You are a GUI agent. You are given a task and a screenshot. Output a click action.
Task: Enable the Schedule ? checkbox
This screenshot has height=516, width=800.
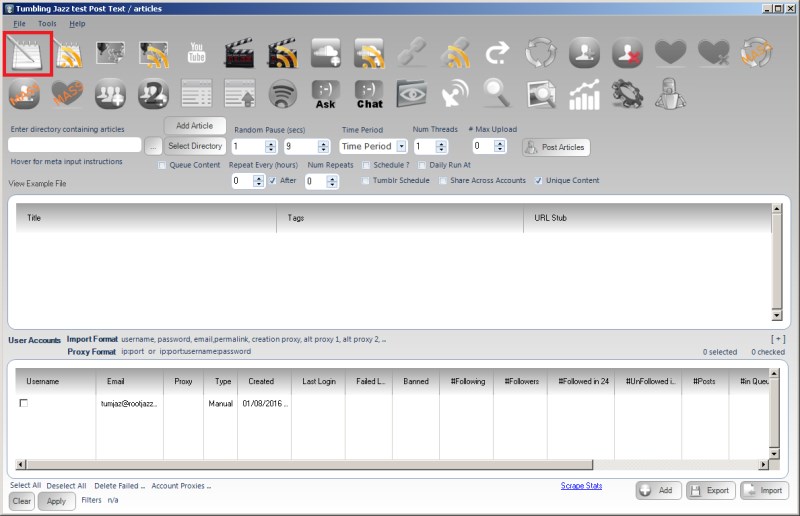(x=366, y=165)
